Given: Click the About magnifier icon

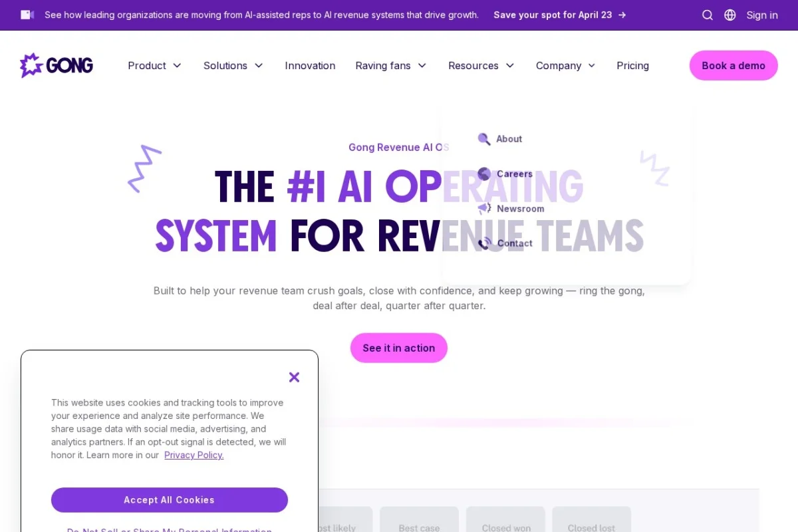Looking at the screenshot, I should [484, 139].
